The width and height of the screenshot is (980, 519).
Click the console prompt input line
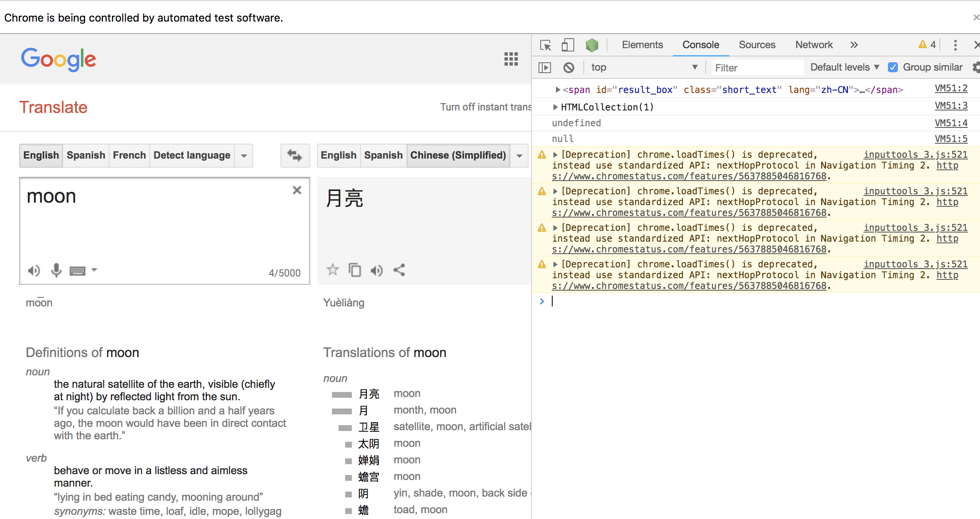763,301
